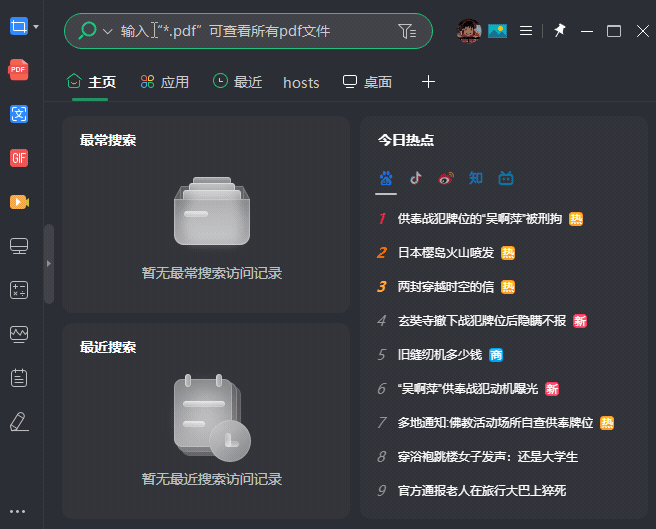Launch the screen video recorder tool
The width and height of the screenshot is (656, 529).
[x=18, y=202]
